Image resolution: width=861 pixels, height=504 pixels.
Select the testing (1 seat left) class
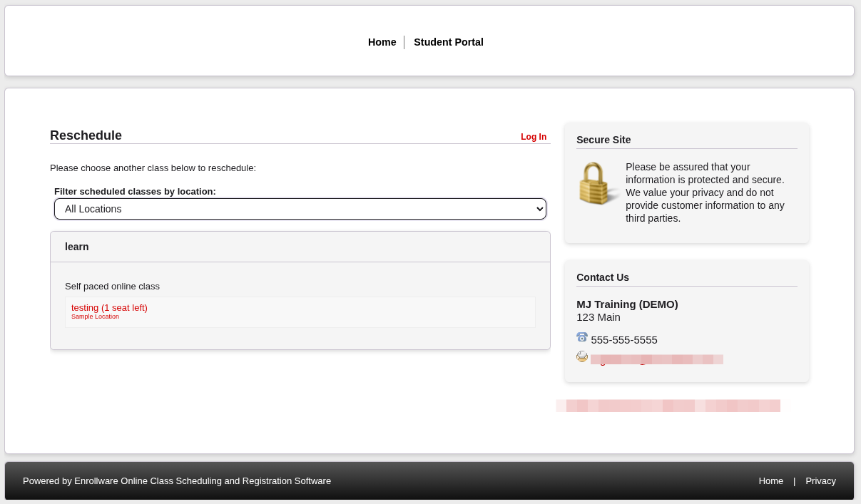point(109,307)
